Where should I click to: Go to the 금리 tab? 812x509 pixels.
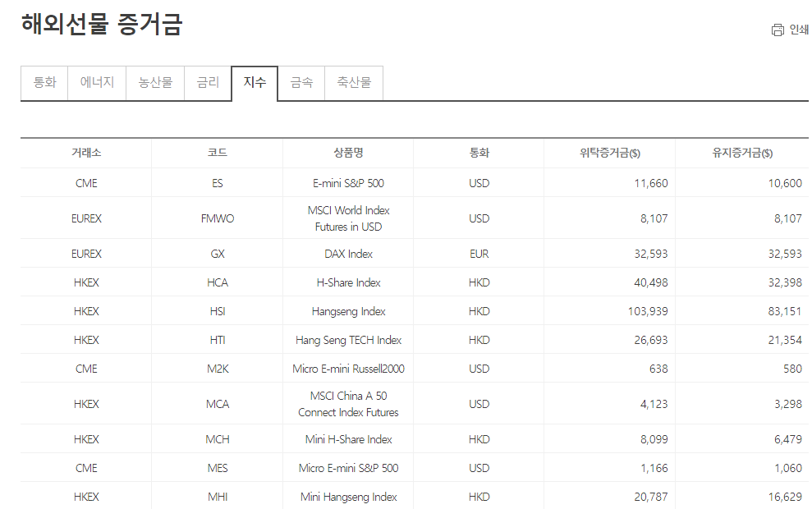click(208, 83)
